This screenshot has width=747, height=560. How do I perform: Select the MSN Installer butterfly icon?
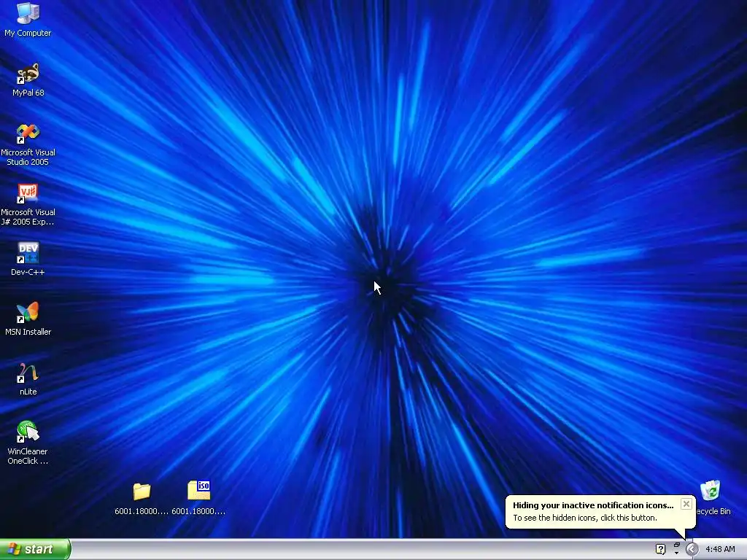tap(28, 319)
